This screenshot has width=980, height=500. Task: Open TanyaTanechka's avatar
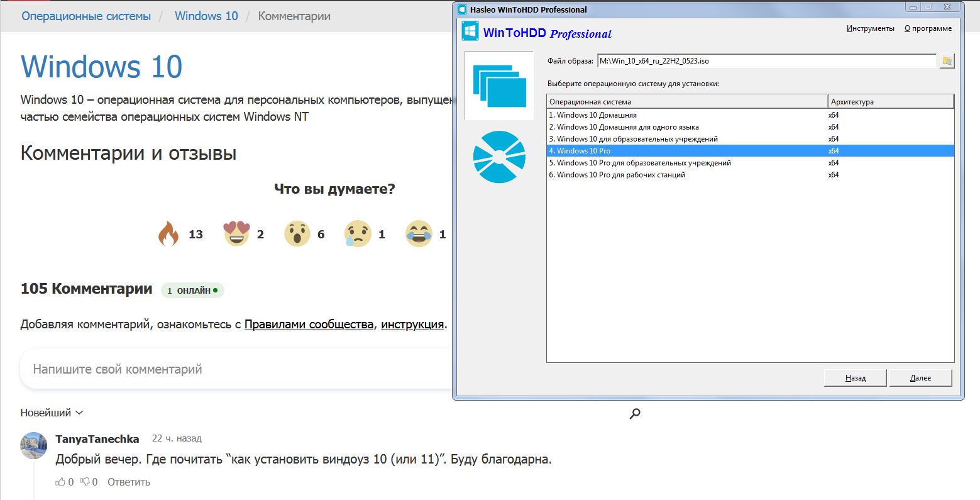(34, 445)
